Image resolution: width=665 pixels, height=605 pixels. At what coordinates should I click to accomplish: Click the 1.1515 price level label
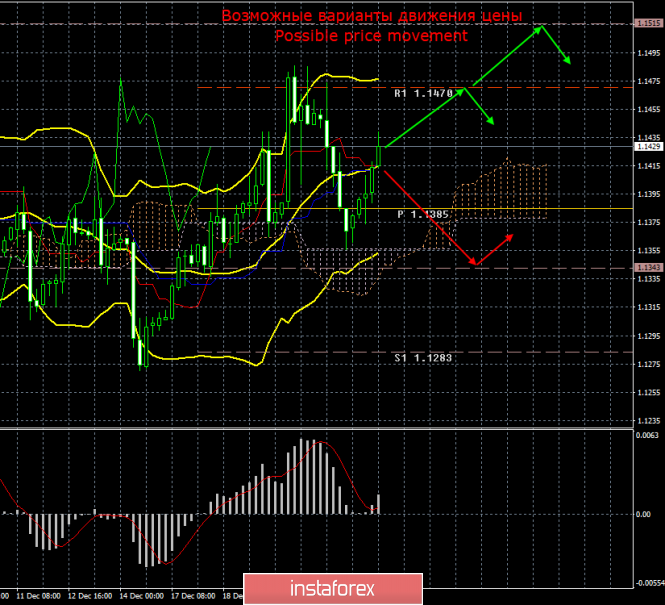click(648, 23)
